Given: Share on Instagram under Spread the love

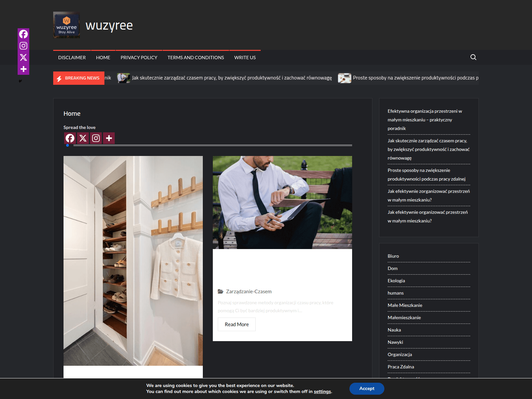Looking at the screenshot, I should click(x=96, y=138).
